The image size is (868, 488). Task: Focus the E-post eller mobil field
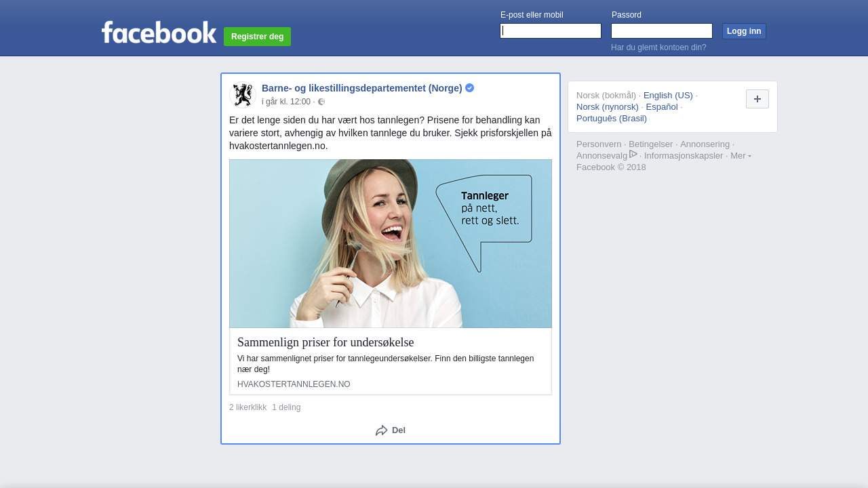550,31
